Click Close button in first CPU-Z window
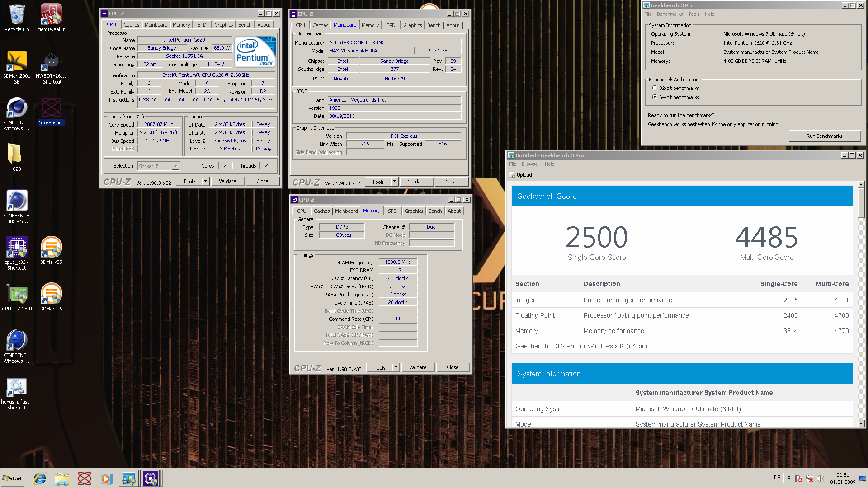The width and height of the screenshot is (868, 488). [x=262, y=182]
